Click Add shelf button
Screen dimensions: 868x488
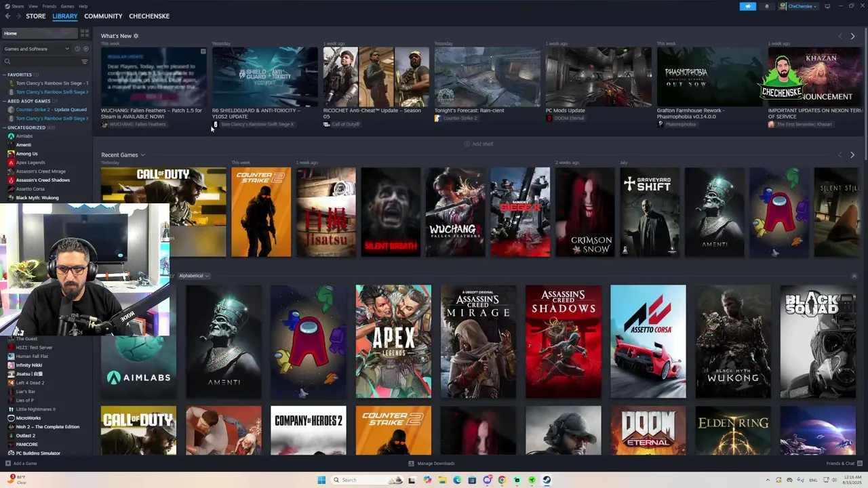(479, 144)
